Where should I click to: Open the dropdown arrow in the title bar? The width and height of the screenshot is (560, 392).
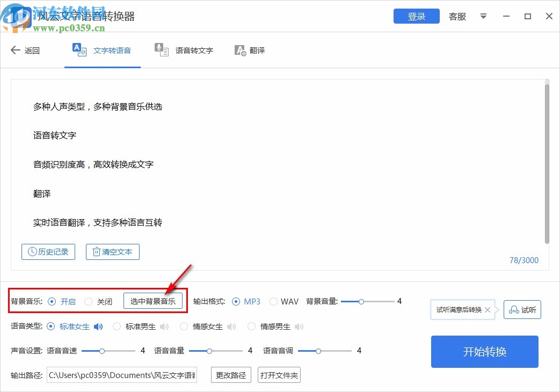tap(483, 17)
